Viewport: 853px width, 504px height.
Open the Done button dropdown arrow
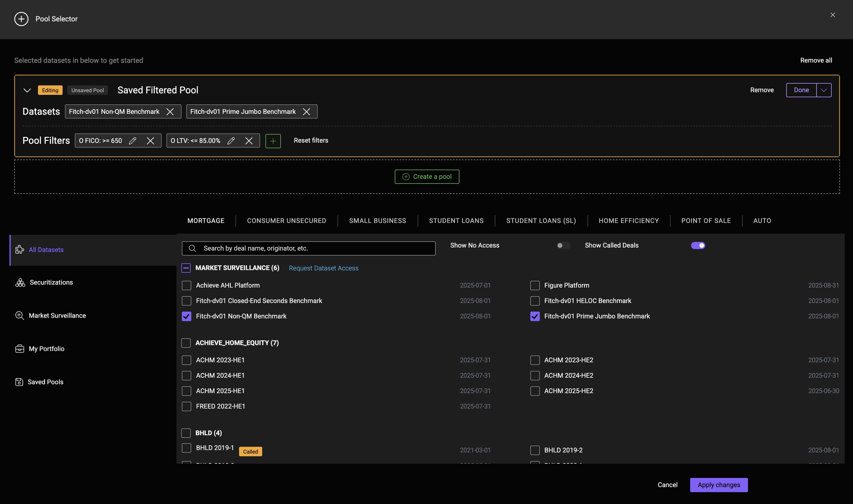tap(823, 90)
